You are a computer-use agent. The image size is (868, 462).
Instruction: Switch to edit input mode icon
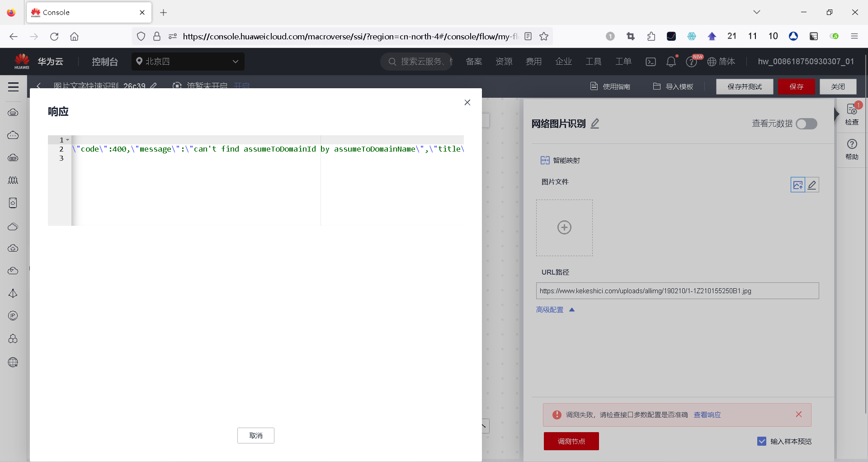click(812, 185)
